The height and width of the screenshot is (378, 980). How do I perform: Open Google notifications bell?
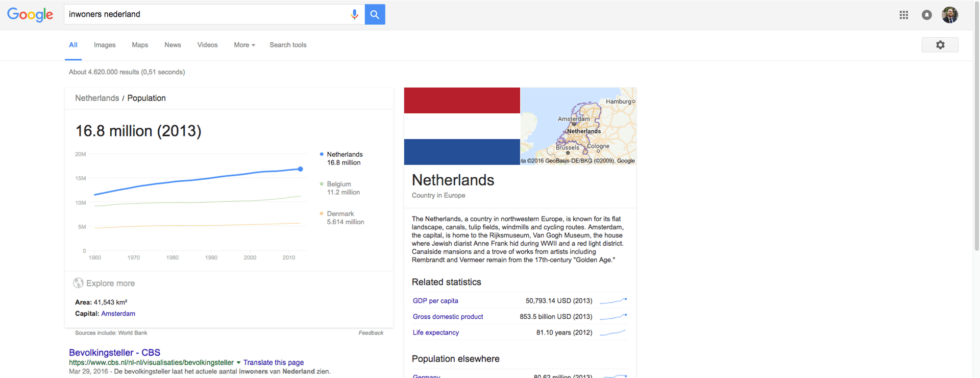coord(926,15)
